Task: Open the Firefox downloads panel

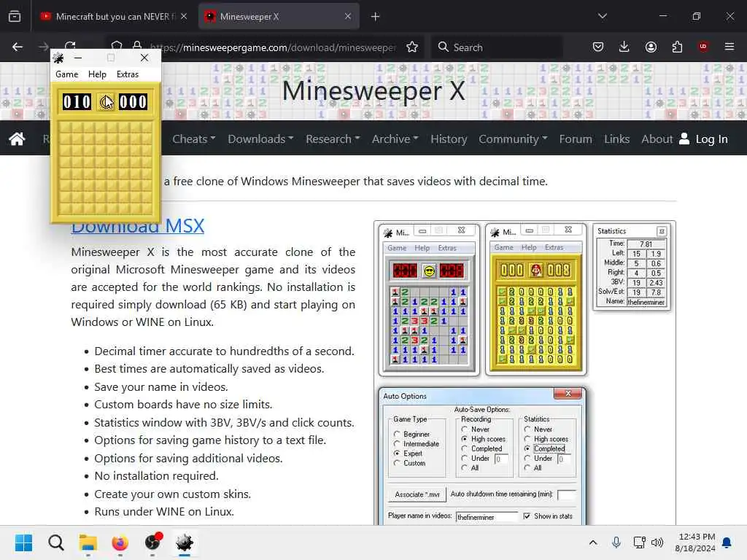Action: (624, 47)
